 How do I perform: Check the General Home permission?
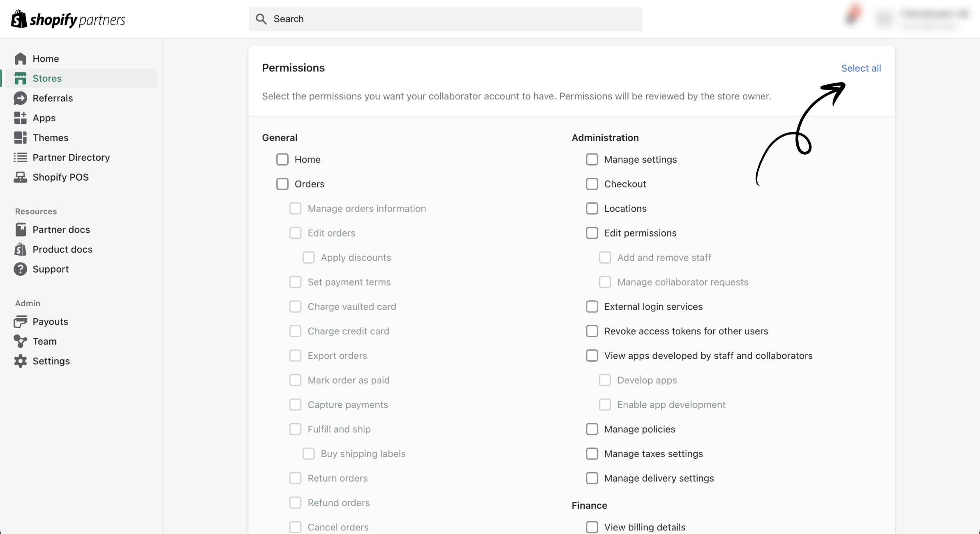tap(282, 160)
